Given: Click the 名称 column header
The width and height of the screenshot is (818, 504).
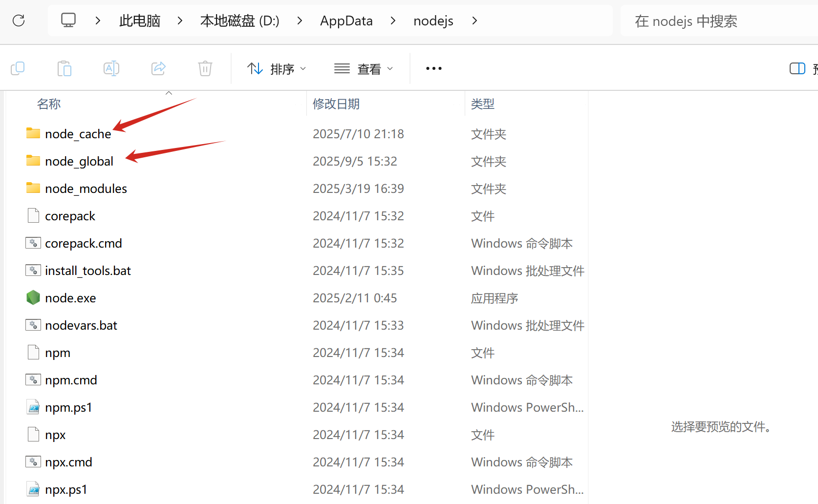Looking at the screenshot, I should click(x=49, y=104).
